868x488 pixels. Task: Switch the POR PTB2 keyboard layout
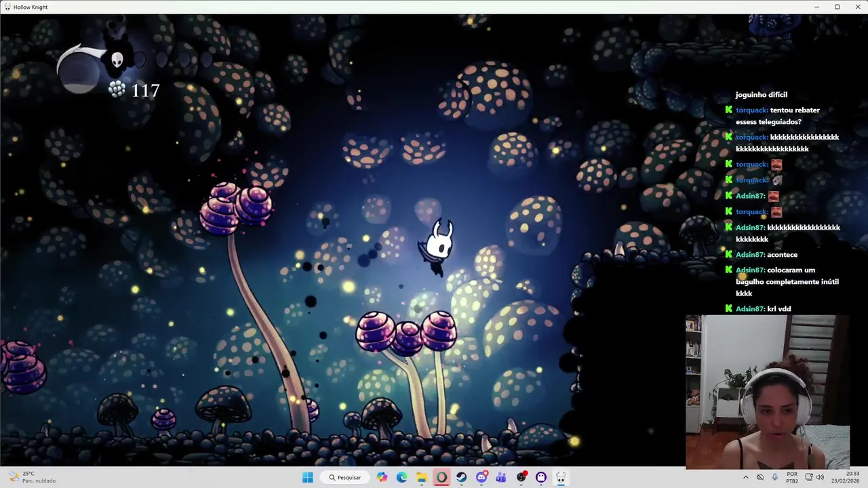[792, 477]
